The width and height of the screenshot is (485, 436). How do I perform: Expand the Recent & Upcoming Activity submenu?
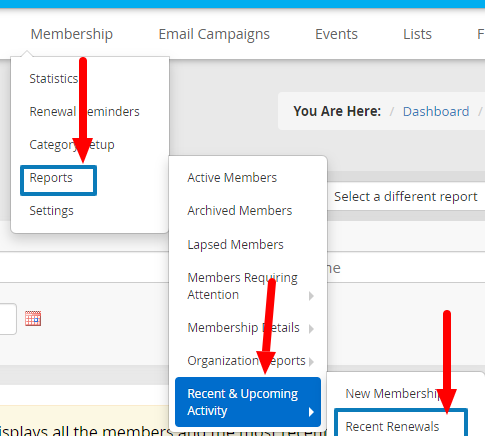coord(248,402)
